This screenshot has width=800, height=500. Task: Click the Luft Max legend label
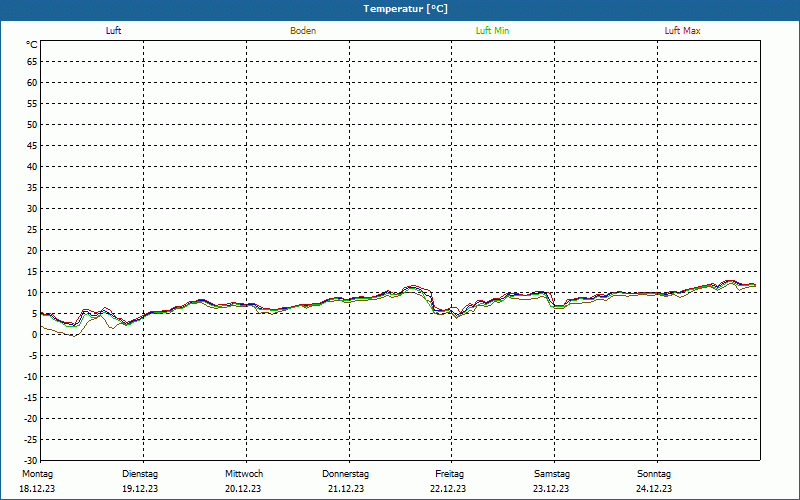click(682, 31)
